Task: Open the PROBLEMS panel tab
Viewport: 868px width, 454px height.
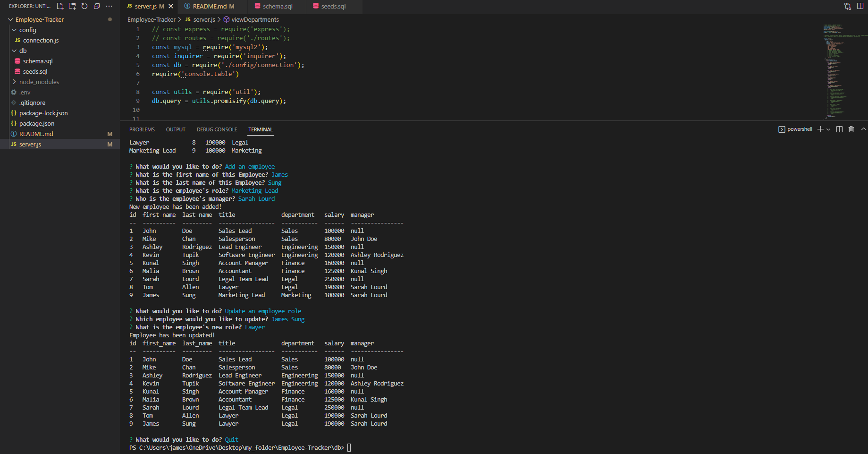Action: pyautogui.click(x=142, y=129)
